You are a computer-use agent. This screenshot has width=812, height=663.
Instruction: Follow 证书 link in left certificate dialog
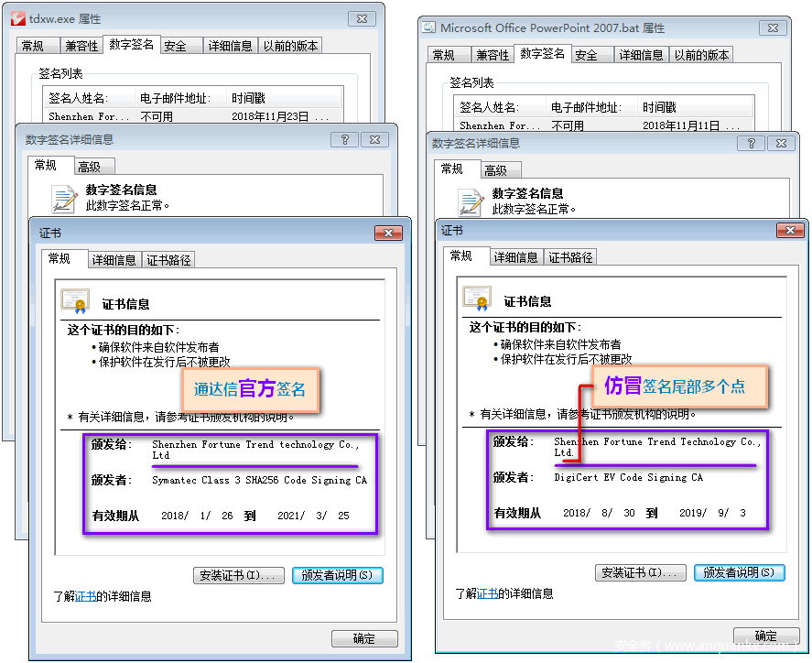tap(85, 596)
